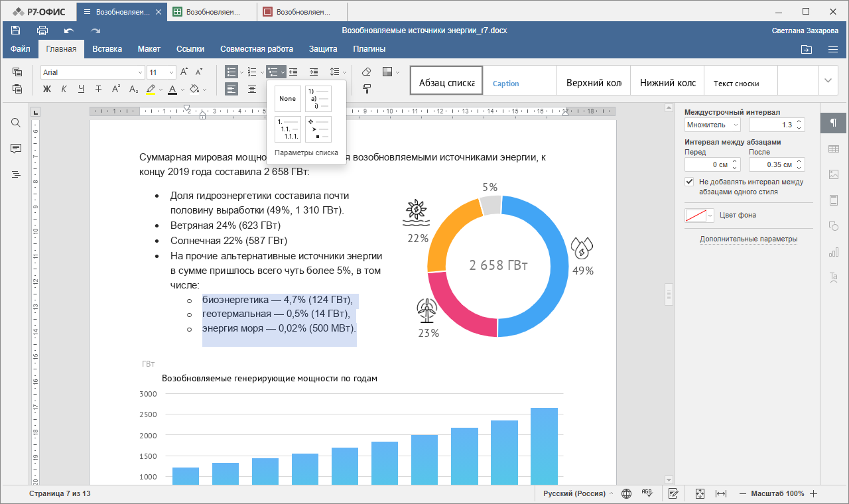This screenshot has height=504, width=849.
Task: Apply Caption paragraph style
Action: 519,81
